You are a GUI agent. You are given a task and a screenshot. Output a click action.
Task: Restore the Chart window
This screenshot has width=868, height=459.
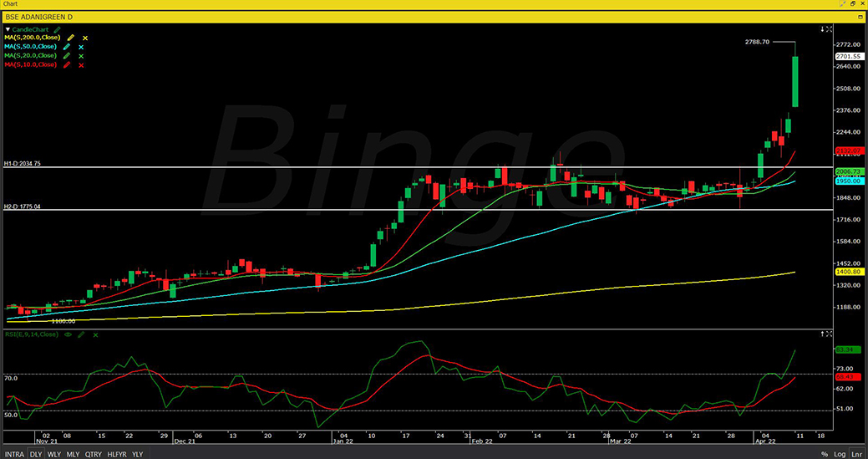coord(852,4)
